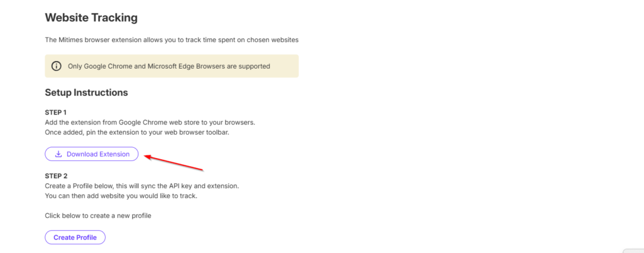Select the Setup Instructions heading
This screenshot has width=644, height=253.
click(86, 93)
